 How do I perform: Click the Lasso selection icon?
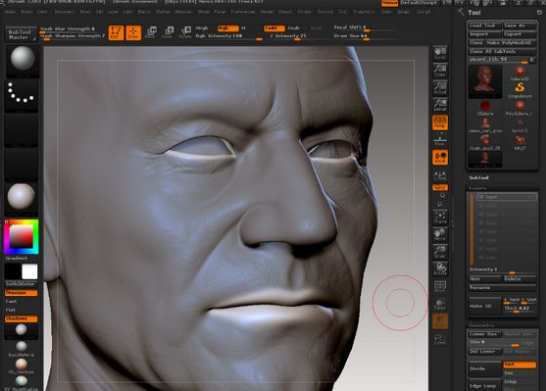tap(440, 339)
